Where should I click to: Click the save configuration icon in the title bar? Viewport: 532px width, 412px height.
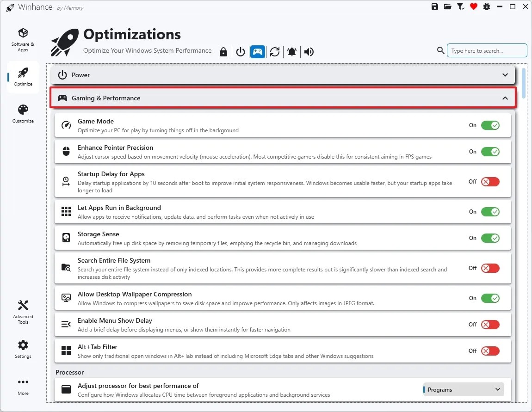tap(434, 6)
